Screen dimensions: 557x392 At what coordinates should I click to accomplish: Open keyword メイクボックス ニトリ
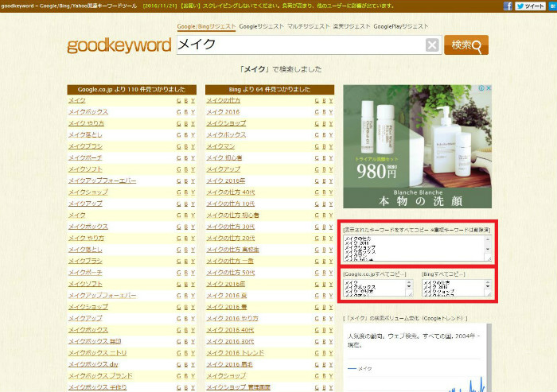click(x=97, y=352)
